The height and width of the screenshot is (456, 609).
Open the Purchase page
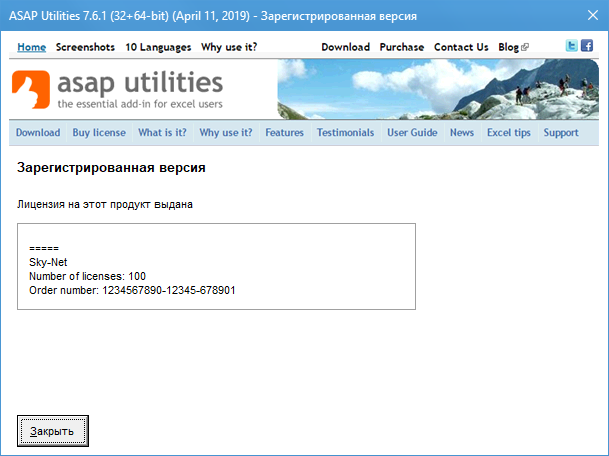point(402,47)
